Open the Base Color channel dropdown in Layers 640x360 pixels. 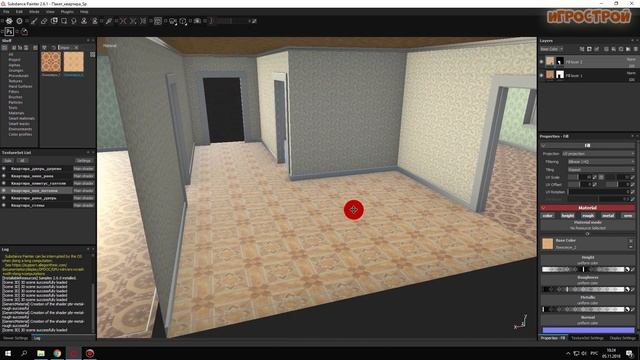click(x=552, y=49)
